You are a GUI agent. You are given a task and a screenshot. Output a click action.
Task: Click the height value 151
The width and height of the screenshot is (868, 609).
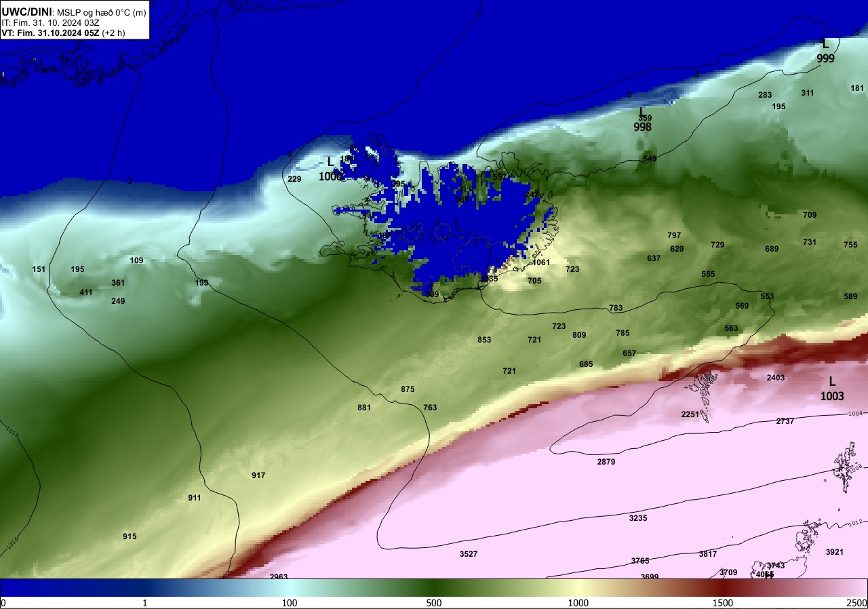39,269
